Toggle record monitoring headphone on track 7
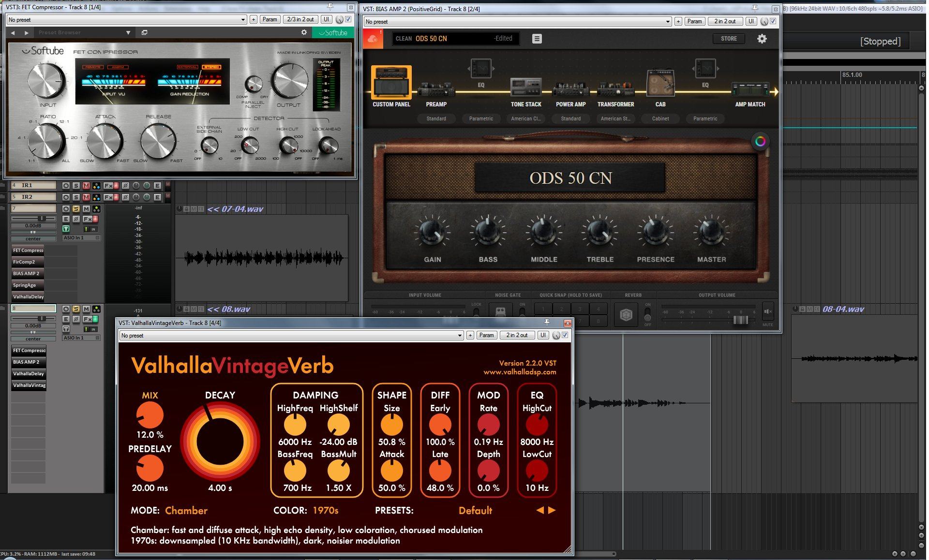Image resolution: width=929 pixels, height=560 pixels. (x=66, y=229)
